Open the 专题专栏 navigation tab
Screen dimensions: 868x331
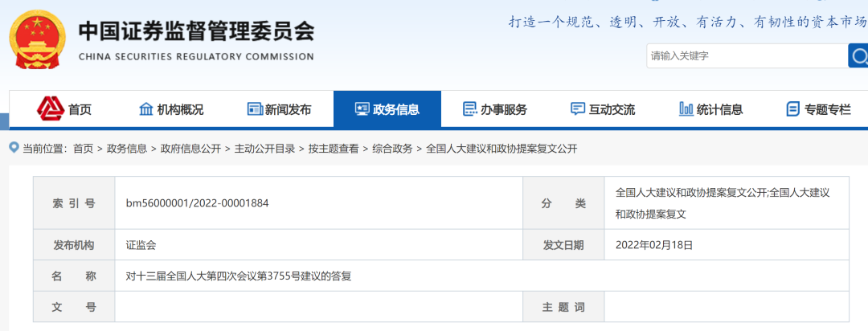[x=818, y=109]
